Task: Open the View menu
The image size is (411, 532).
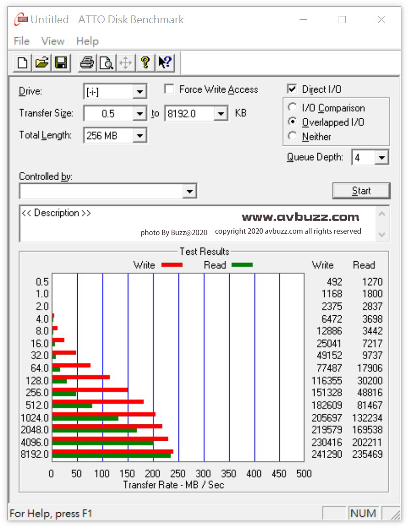Action: (53, 41)
